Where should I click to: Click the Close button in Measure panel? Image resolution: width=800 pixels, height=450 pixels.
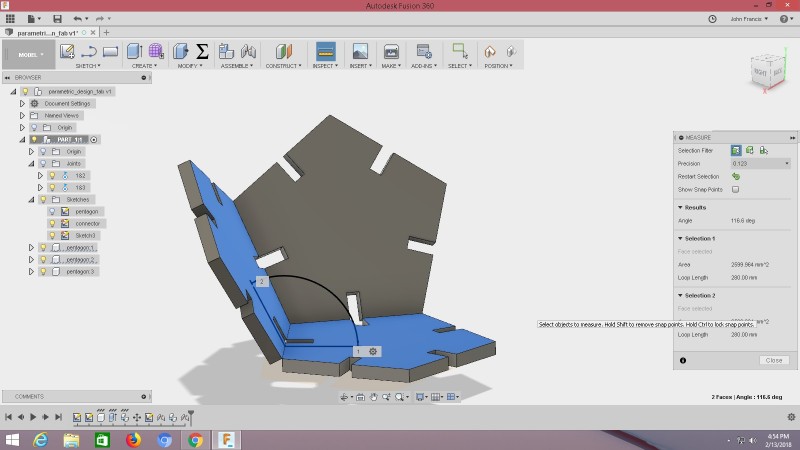[772, 360]
